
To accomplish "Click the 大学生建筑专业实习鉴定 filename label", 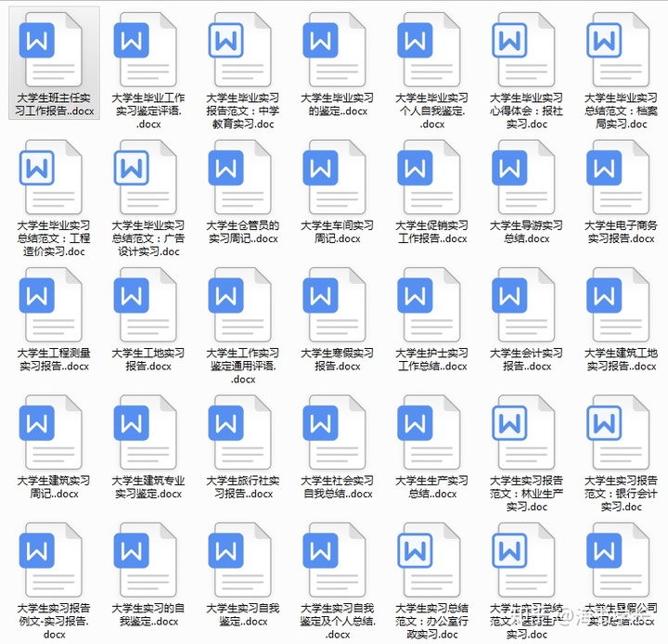I will click(x=148, y=487).
